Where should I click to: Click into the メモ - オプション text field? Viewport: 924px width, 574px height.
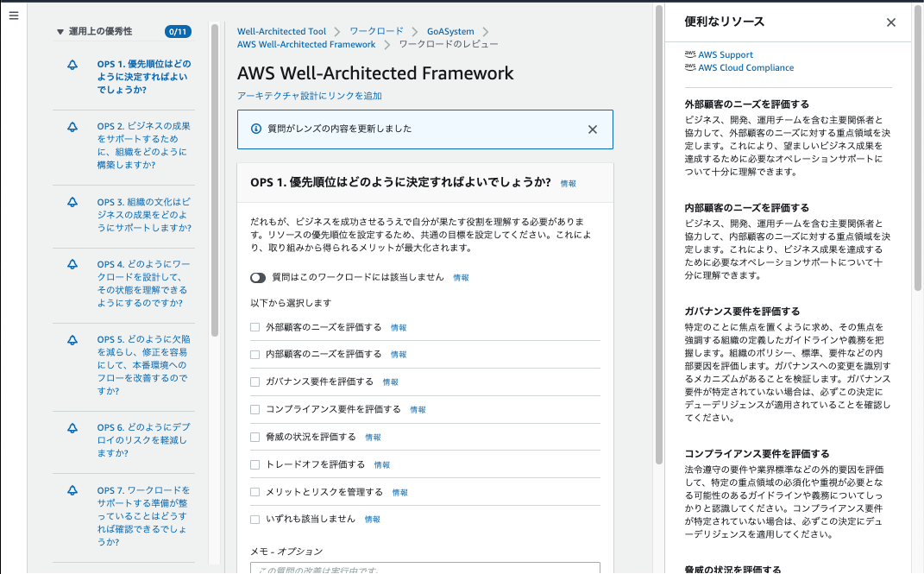click(424, 568)
